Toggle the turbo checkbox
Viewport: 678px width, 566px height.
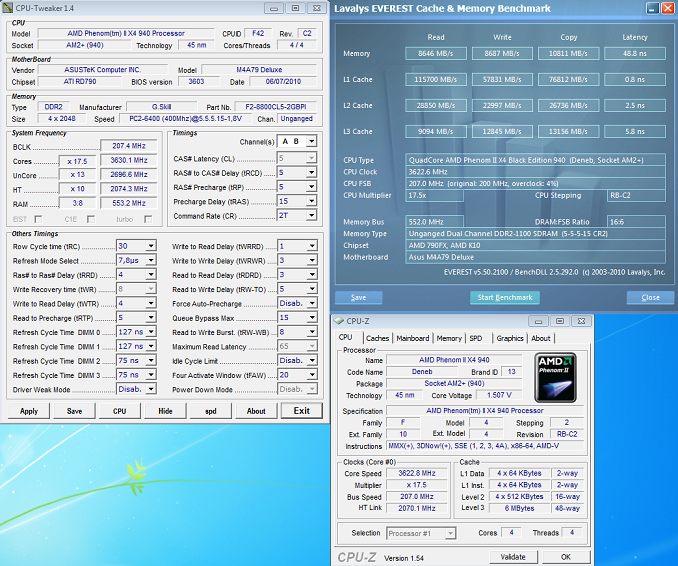(x=148, y=219)
